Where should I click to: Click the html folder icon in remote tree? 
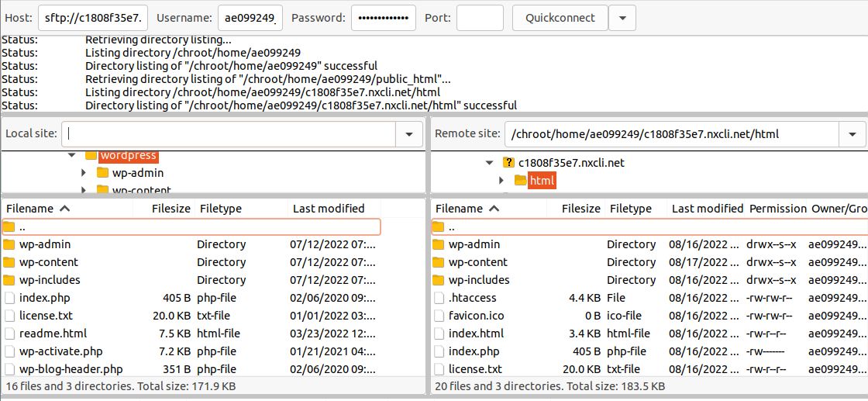pos(520,180)
